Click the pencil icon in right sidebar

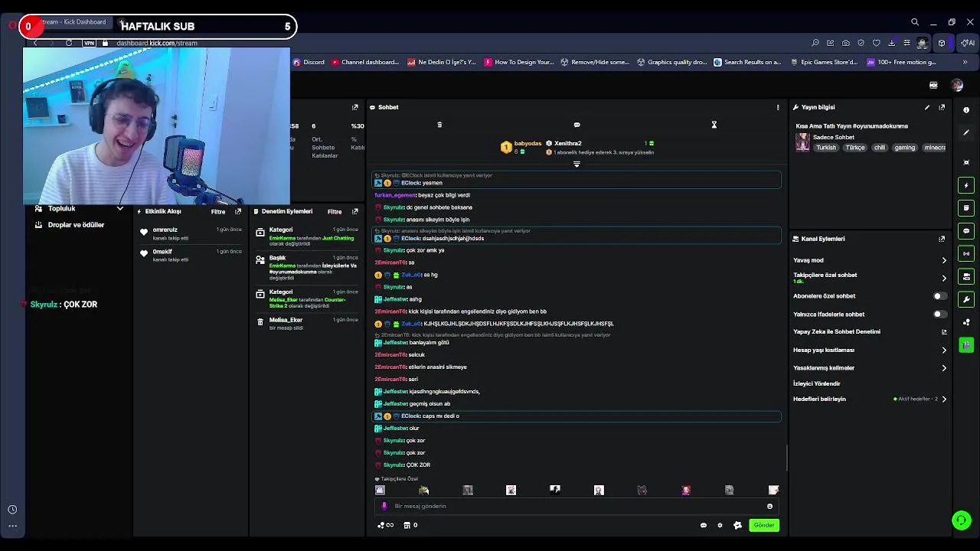pos(966,133)
